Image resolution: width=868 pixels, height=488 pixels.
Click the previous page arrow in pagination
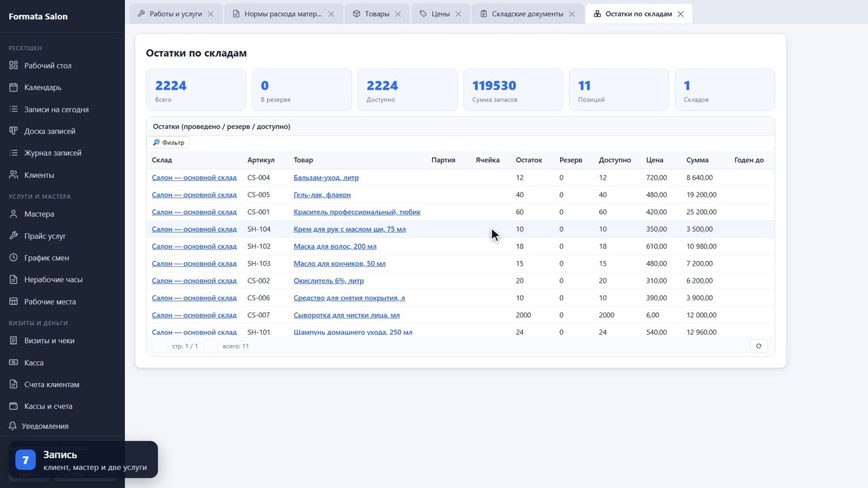160,346
